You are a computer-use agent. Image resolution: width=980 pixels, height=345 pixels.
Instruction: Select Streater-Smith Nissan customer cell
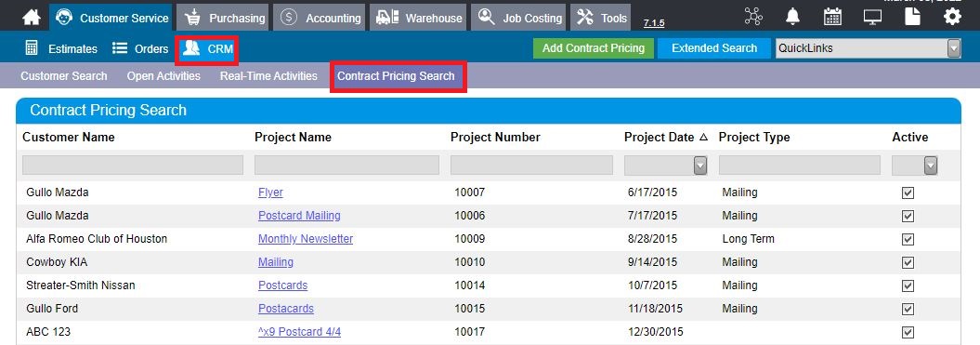click(81, 285)
